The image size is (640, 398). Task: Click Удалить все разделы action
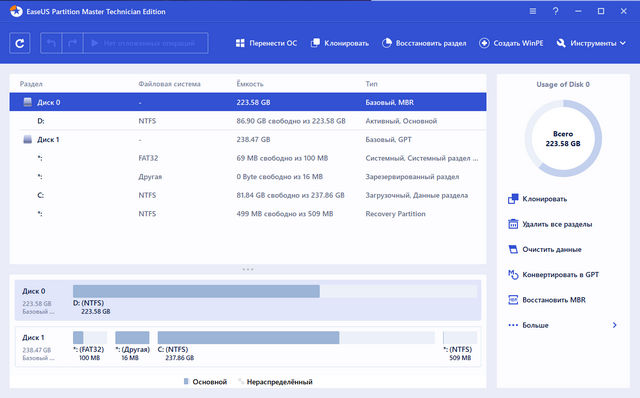pos(557,224)
